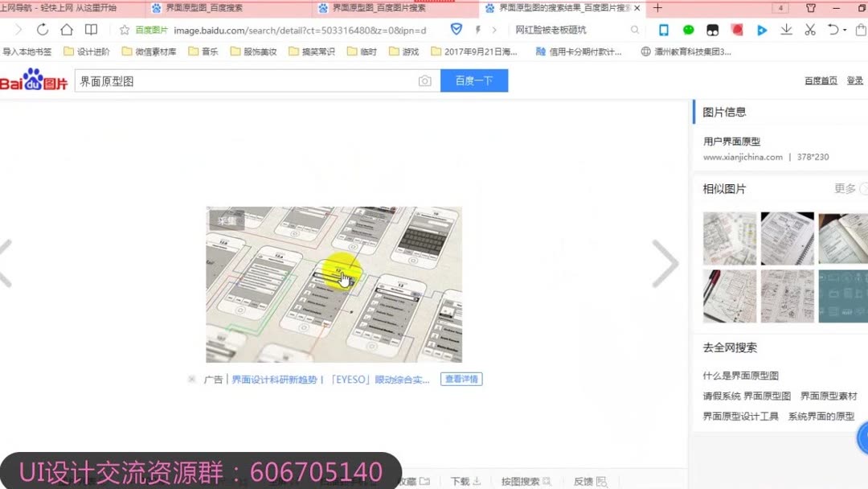Click the refresh page icon

(x=42, y=28)
